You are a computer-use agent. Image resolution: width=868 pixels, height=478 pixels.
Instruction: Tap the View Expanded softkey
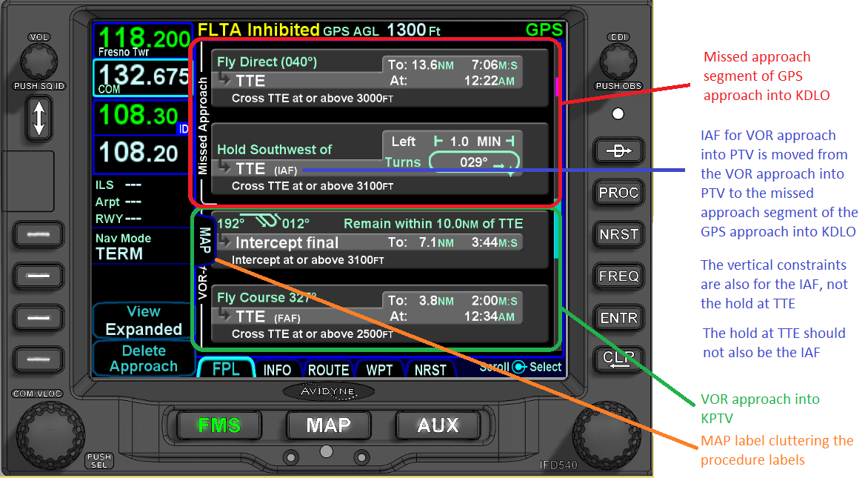click(x=144, y=320)
